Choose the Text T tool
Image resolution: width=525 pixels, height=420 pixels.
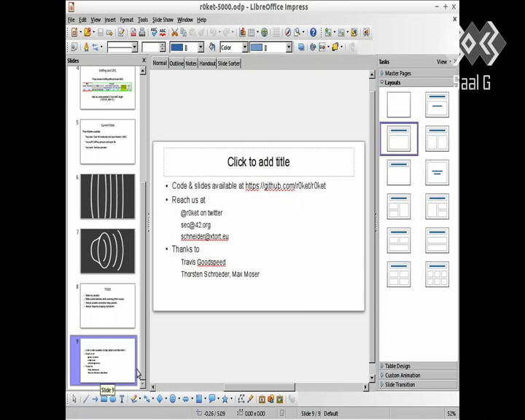tap(122, 399)
